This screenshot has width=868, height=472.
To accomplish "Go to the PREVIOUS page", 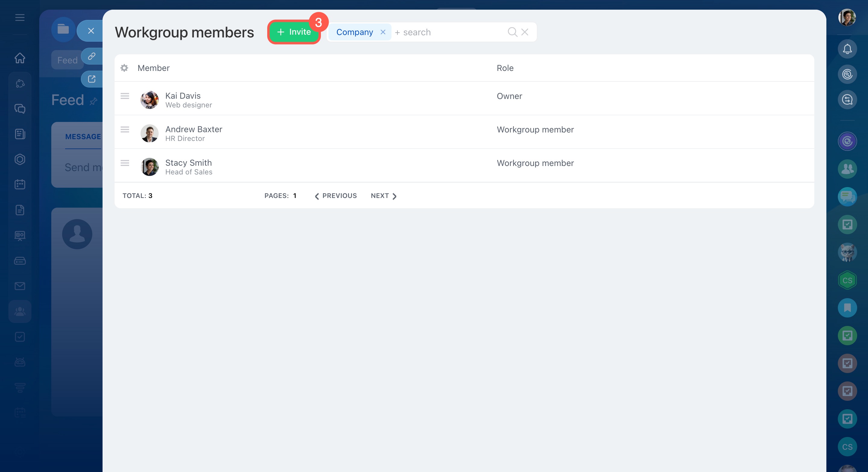I will point(336,196).
